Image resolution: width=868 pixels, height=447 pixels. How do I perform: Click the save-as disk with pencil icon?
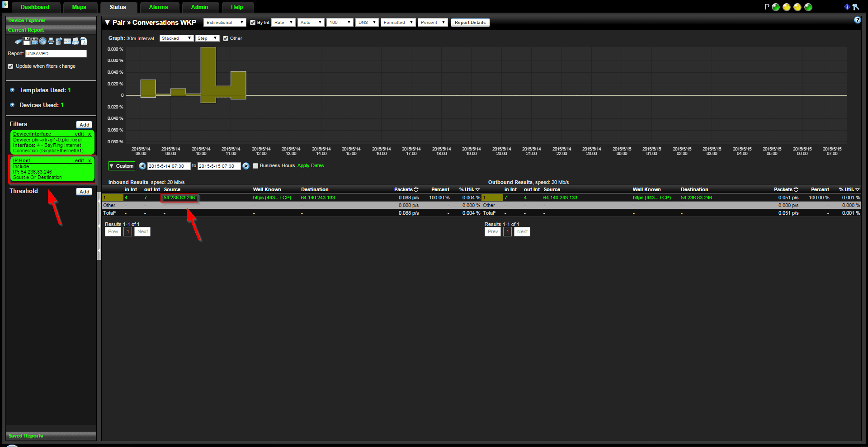click(x=35, y=41)
